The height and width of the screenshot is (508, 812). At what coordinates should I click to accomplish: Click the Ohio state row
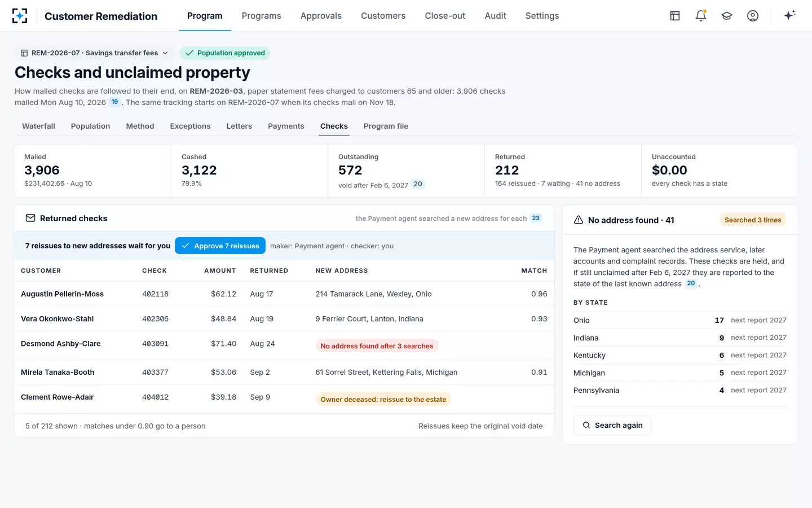[680, 320]
